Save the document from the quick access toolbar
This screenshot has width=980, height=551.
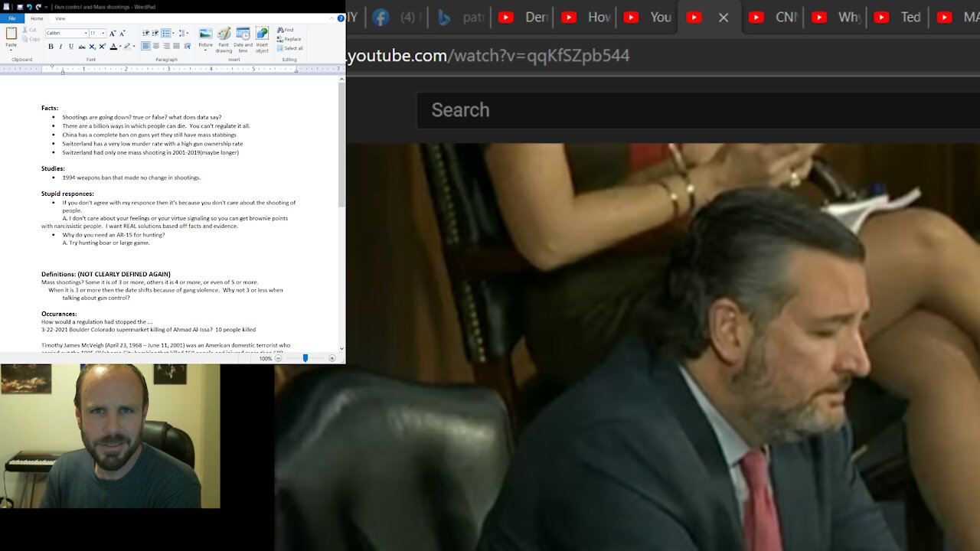point(20,7)
